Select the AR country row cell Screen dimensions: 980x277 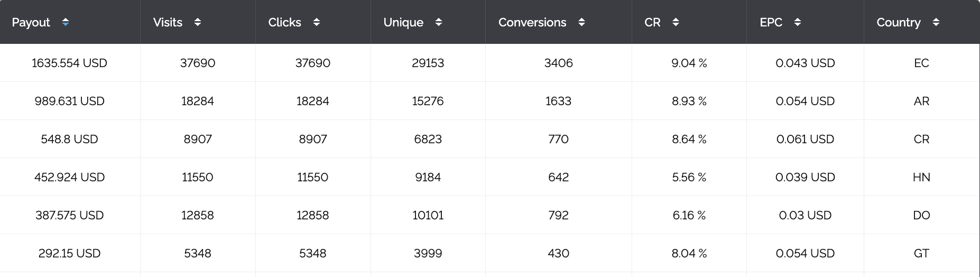tap(922, 101)
